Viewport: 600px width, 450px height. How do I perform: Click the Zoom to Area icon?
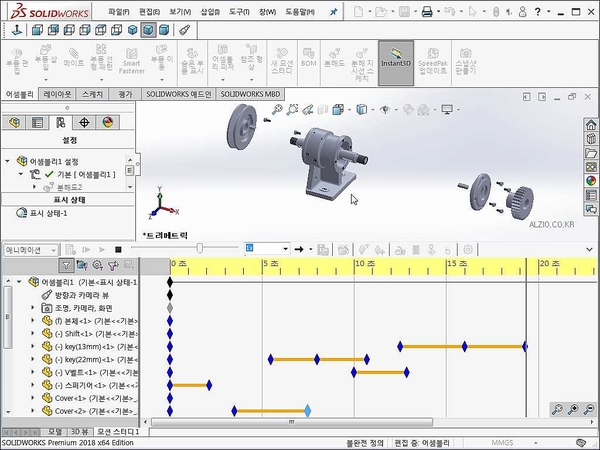[292, 110]
